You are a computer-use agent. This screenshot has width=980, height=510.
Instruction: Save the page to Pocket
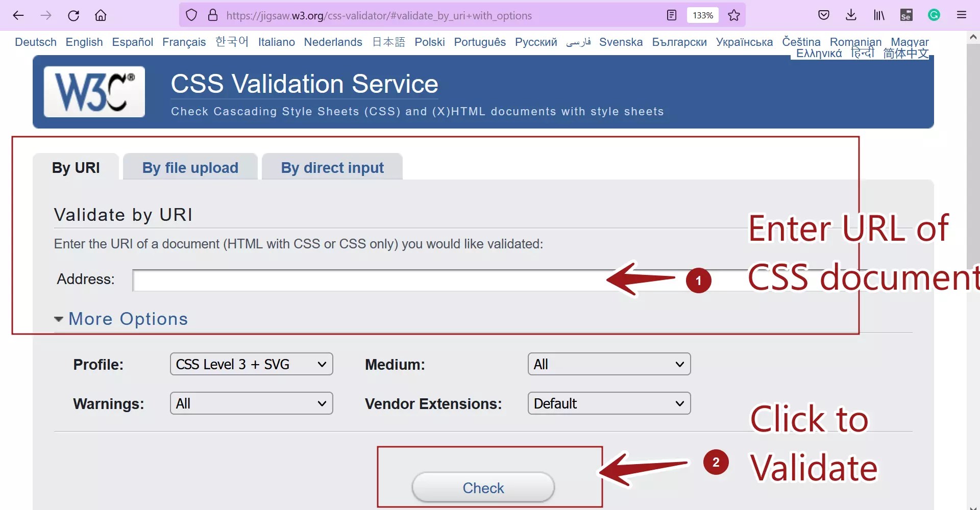[824, 15]
